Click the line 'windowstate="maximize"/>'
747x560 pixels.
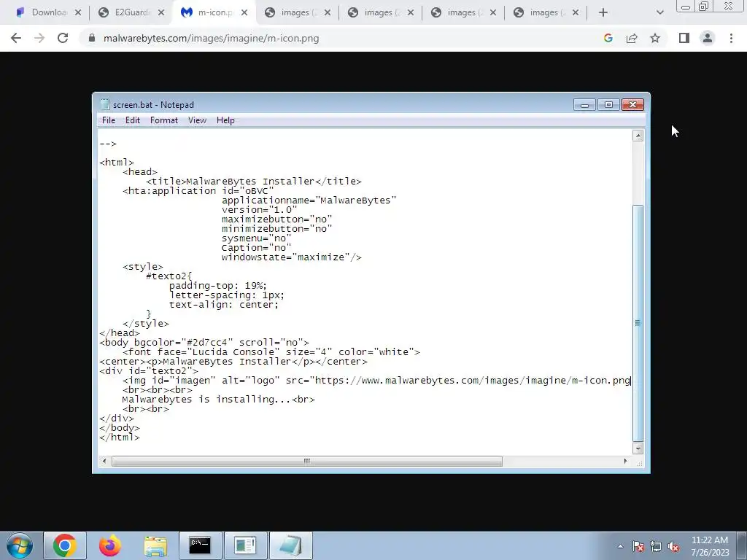pos(292,257)
